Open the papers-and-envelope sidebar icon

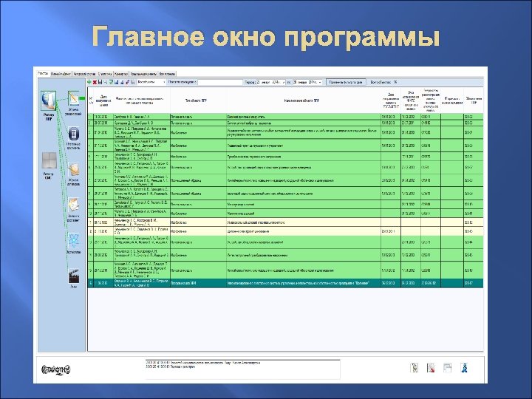click(73, 205)
